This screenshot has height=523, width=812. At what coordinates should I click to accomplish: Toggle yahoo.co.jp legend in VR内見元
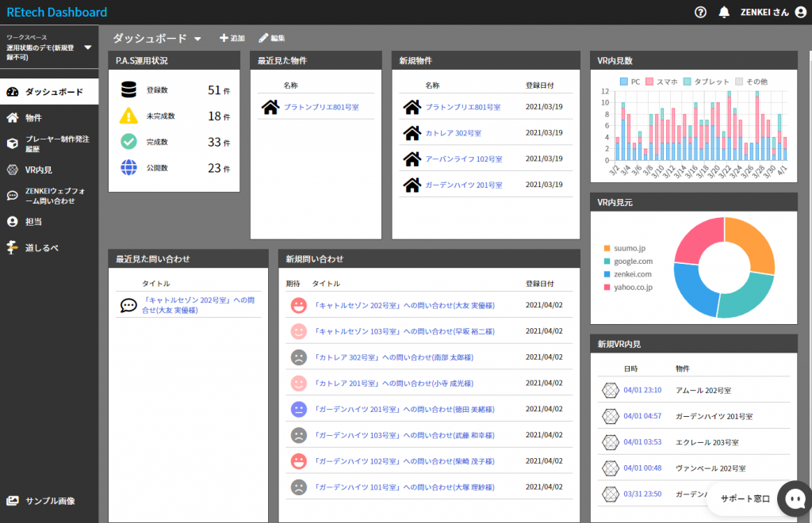tap(628, 287)
